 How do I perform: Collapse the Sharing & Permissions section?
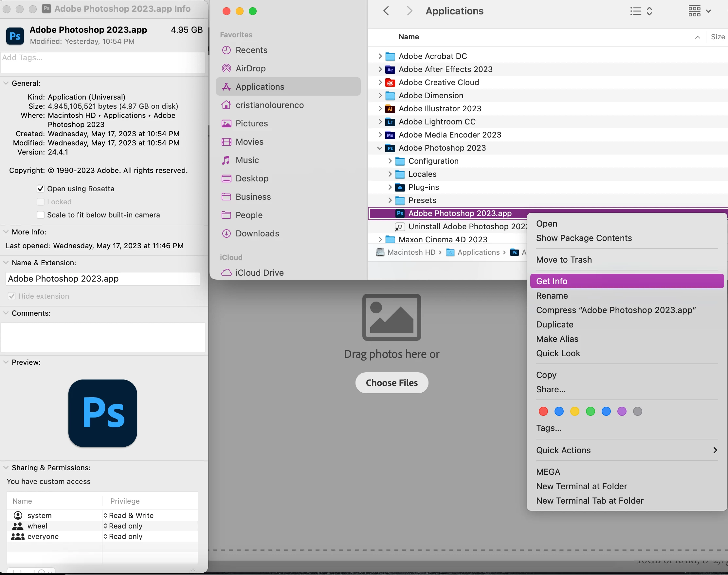[x=6, y=468]
